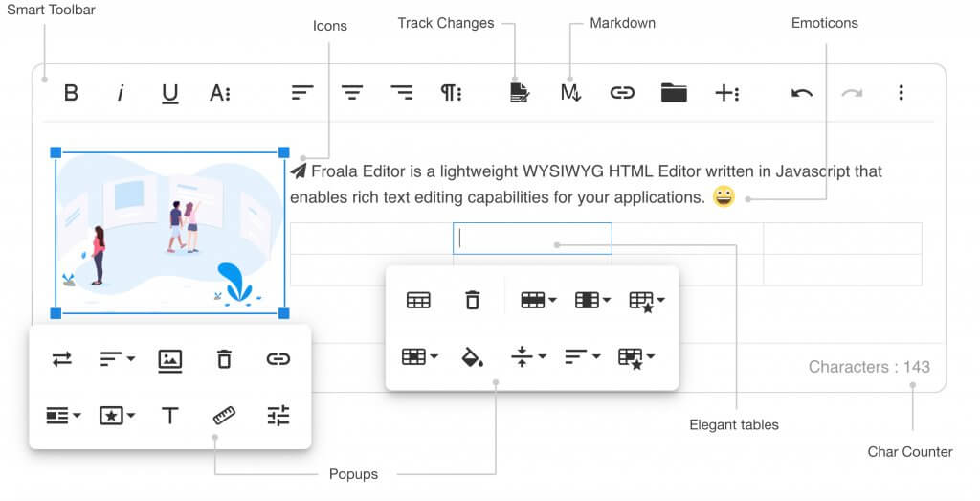Open the cell style dropdown with star

tap(636, 357)
